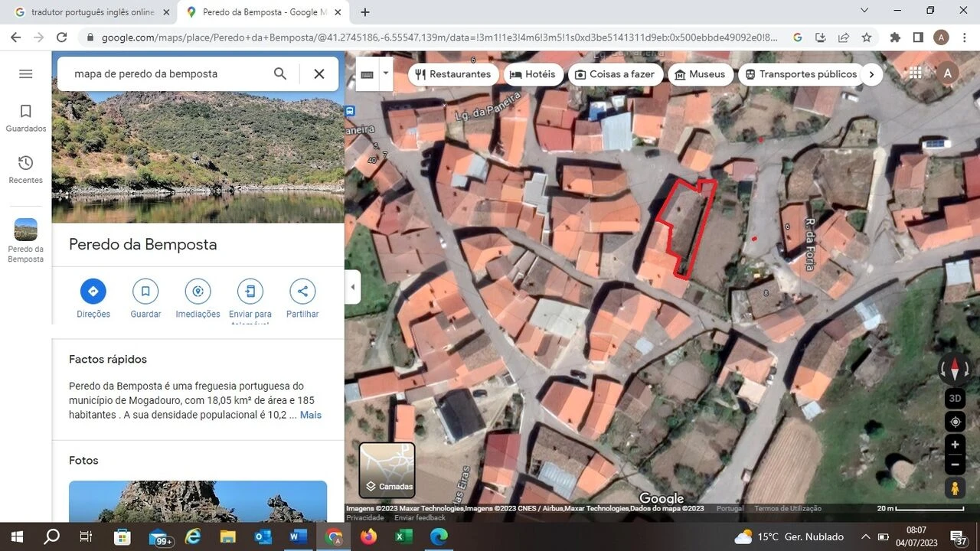This screenshot has height=551, width=980.
Task: Click the Mais link to read more facts
Action: click(310, 414)
